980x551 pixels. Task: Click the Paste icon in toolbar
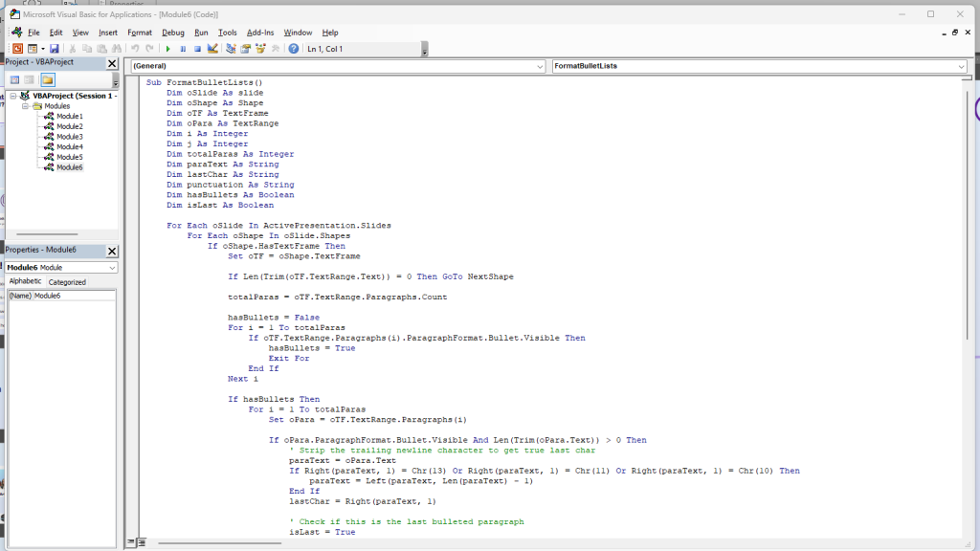coord(101,49)
